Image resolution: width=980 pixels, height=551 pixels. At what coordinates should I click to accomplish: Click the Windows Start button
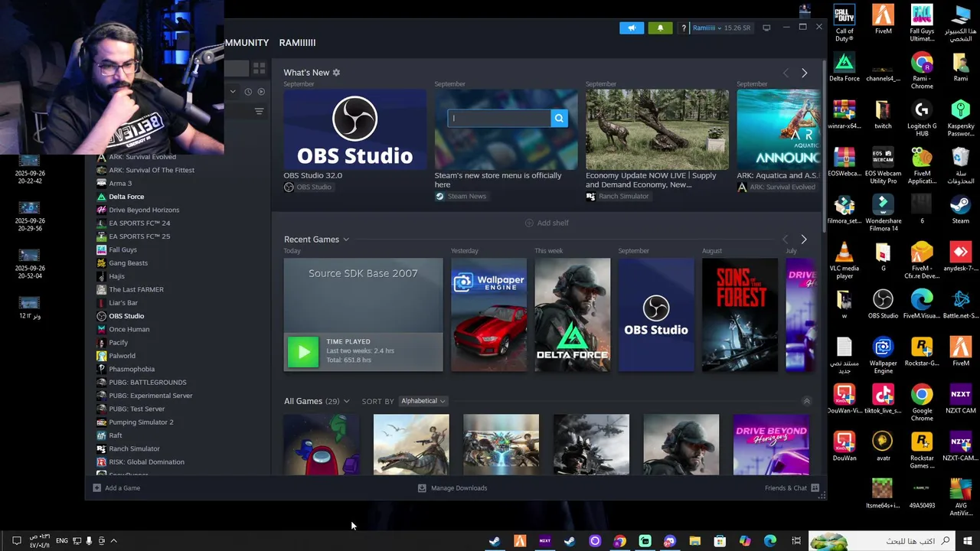coord(968,541)
